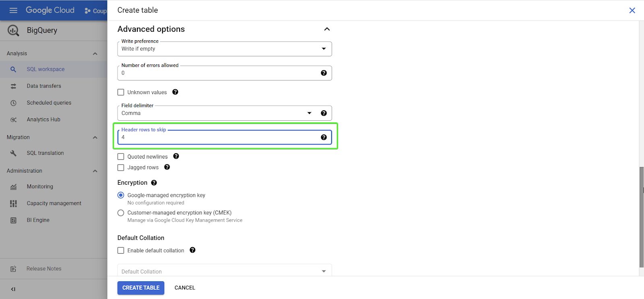Close the Create table panel
Viewport: 644px width, 299px height.
click(632, 10)
